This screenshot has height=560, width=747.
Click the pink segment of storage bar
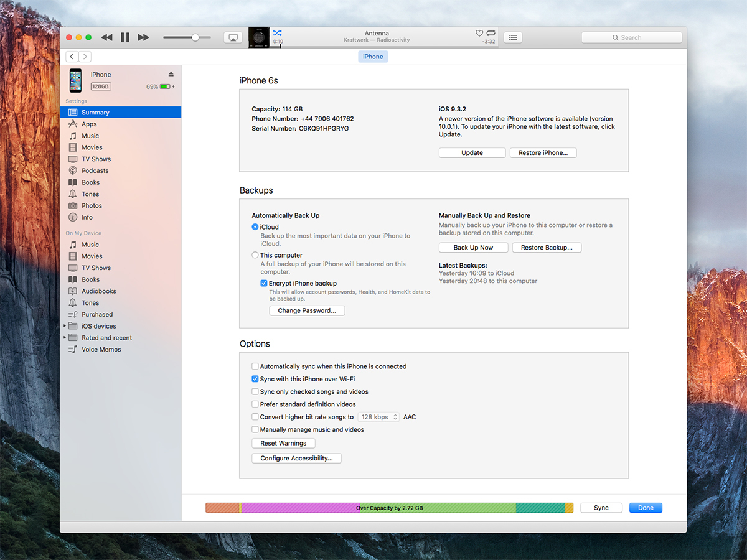tap(300, 508)
